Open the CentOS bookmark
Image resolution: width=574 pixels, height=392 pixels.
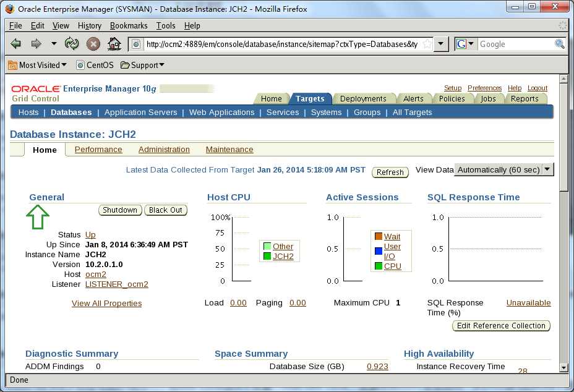coord(95,65)
